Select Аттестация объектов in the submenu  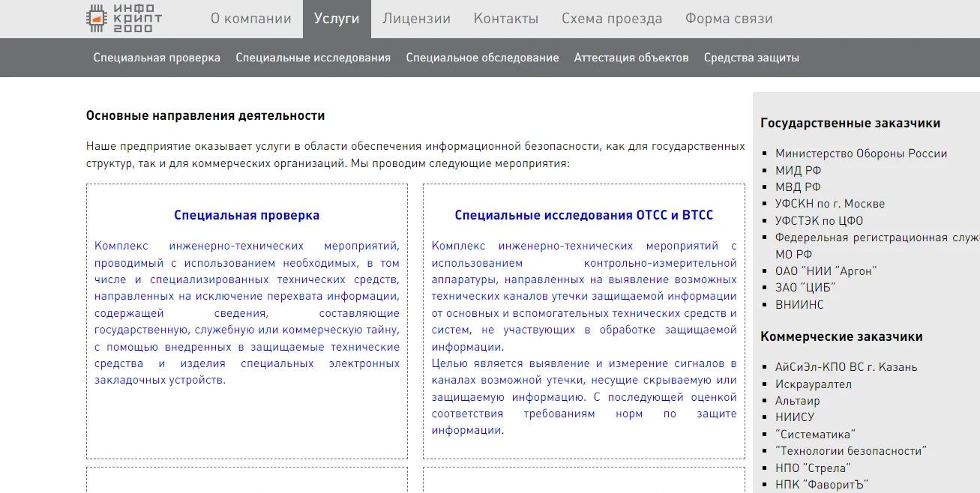point(631,58)
